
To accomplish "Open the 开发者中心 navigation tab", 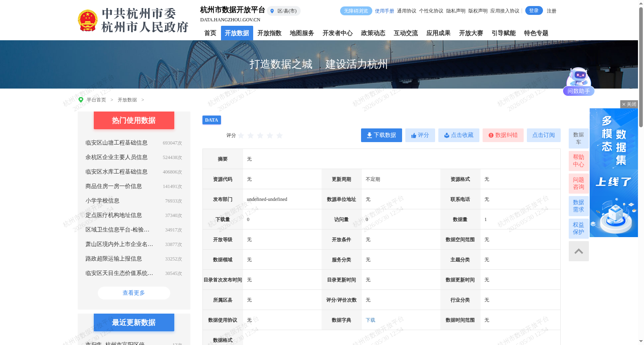I will [x=338, y=33].
